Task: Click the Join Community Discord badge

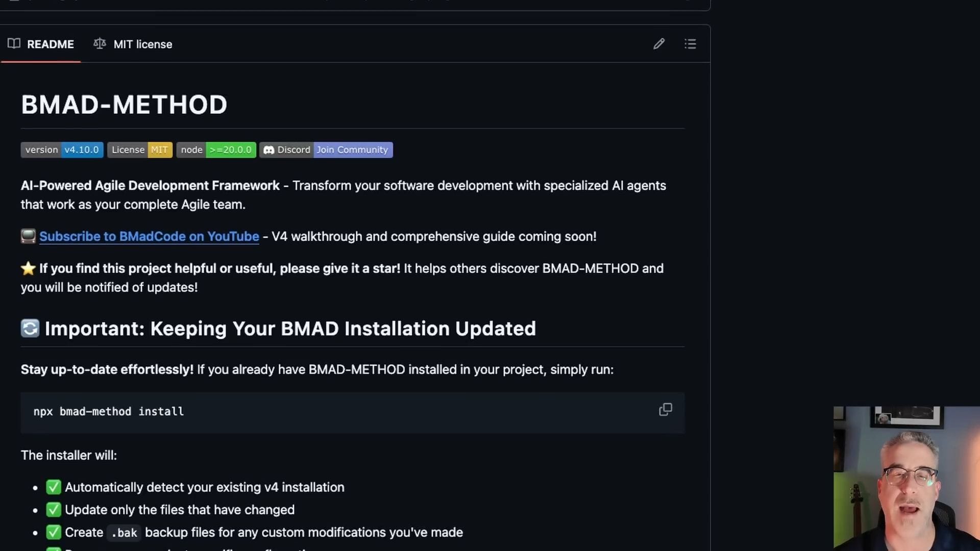Action: [352, 150]
